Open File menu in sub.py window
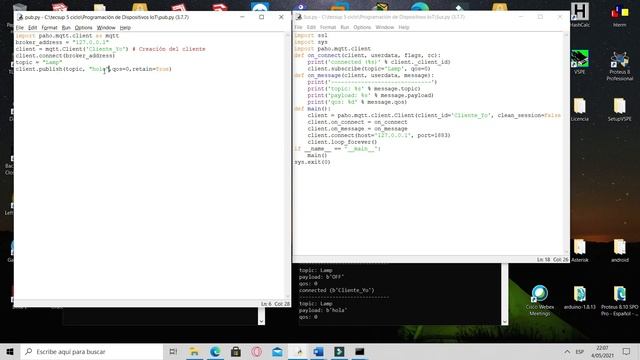640x360 pixels. tap(298, 27)
